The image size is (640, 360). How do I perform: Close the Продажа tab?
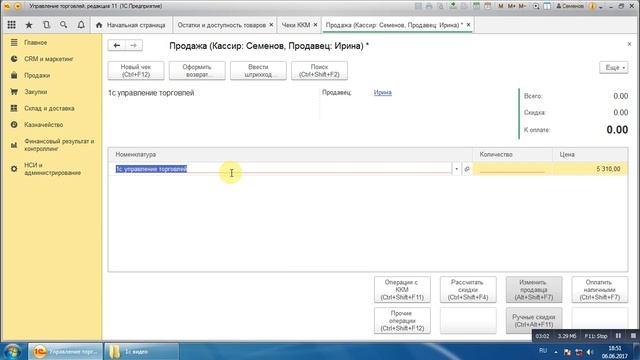[x=468, y=25]
